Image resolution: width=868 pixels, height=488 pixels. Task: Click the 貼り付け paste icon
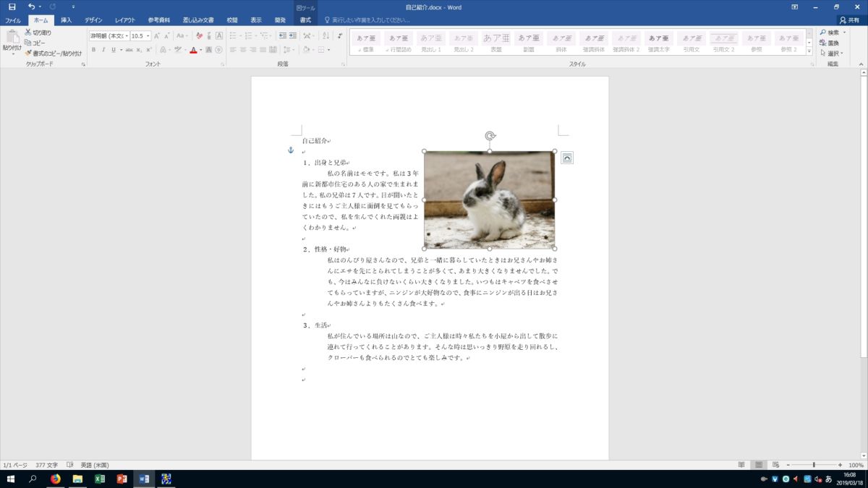tap(12, 38)
